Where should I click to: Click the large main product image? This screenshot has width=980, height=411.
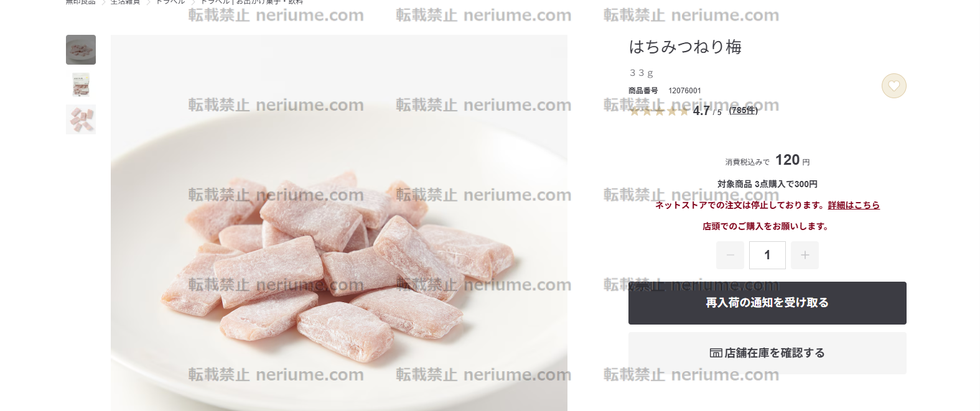(x=339, y=223)
